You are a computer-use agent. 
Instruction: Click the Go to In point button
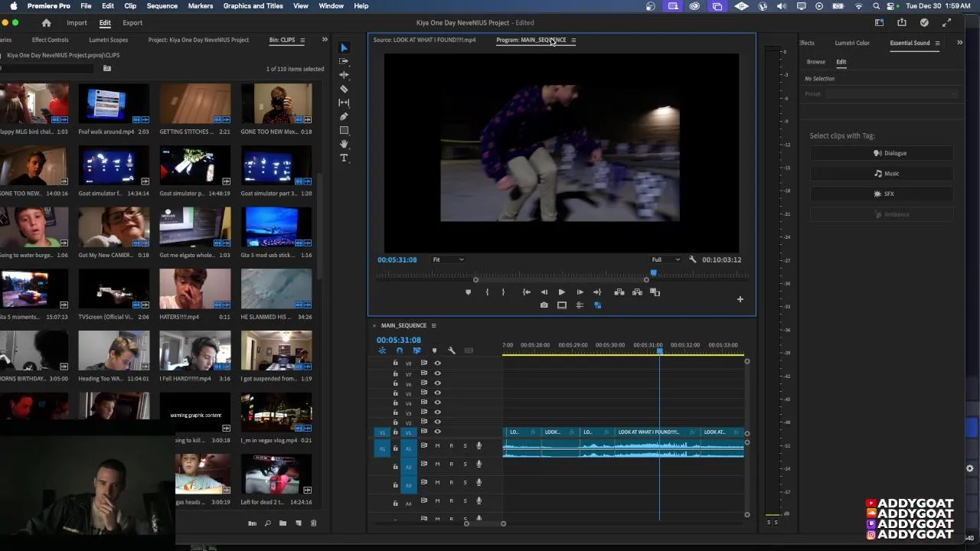coord(526,292)
